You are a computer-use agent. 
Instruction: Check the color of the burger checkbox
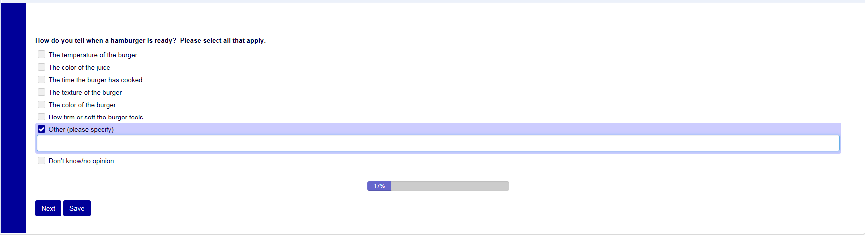click(42, 105)
